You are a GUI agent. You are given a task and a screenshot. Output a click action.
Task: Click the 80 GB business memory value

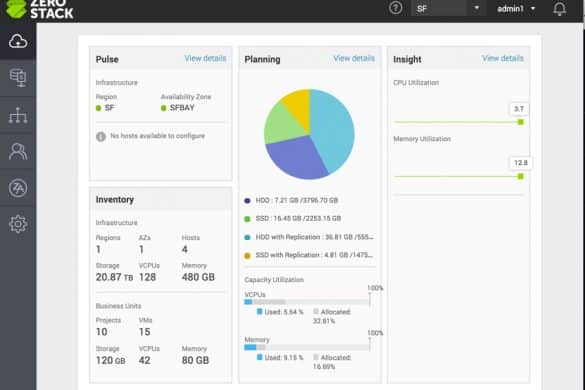pos(195,361)
